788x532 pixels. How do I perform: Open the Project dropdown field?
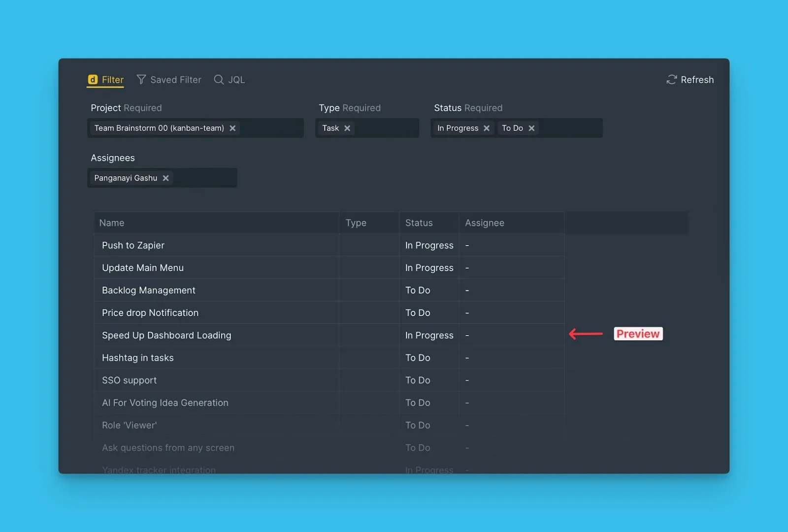point(271,128)
